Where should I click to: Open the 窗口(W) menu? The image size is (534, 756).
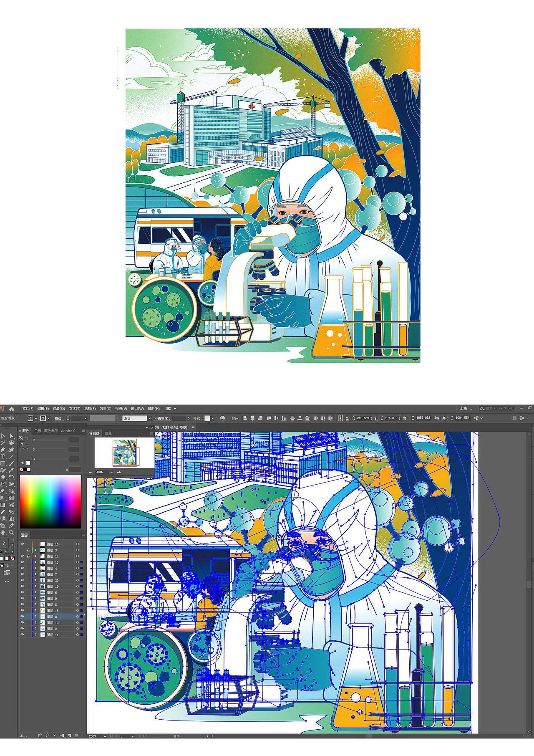137,409
